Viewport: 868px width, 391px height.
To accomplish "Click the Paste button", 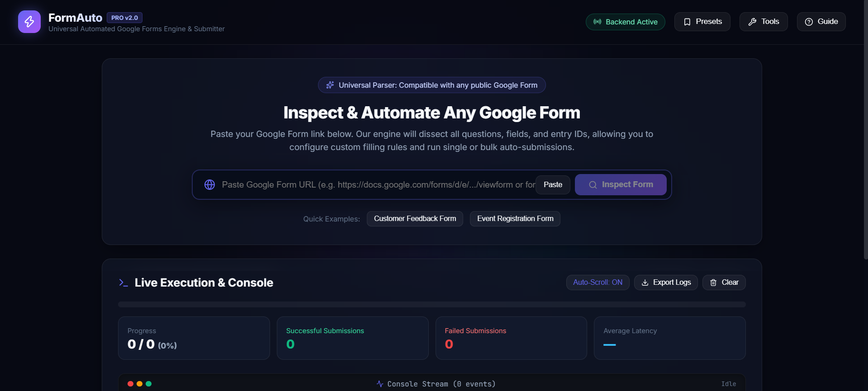I will tap(553, 184).
